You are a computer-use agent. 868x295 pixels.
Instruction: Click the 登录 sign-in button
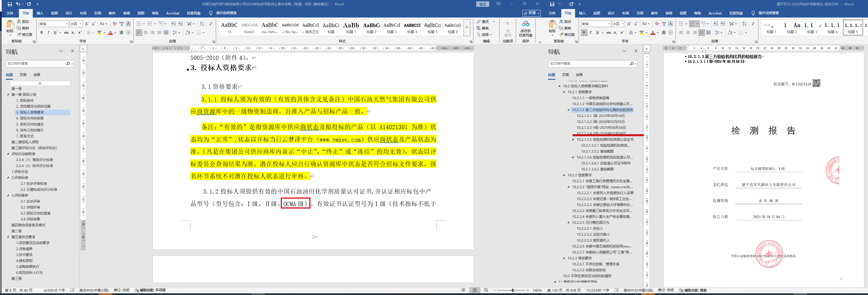(482, 4)
